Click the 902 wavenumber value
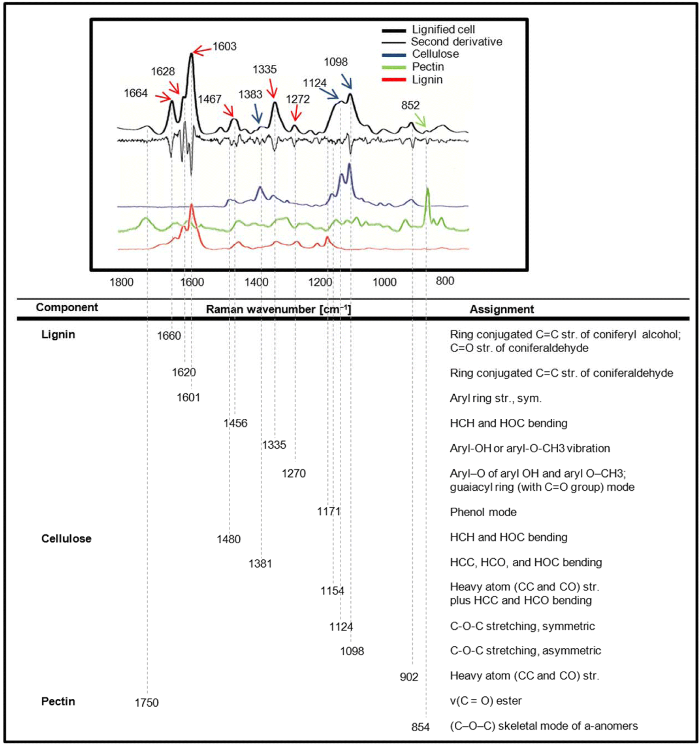The width and height of the screenshot is (700, 745). 409,677
